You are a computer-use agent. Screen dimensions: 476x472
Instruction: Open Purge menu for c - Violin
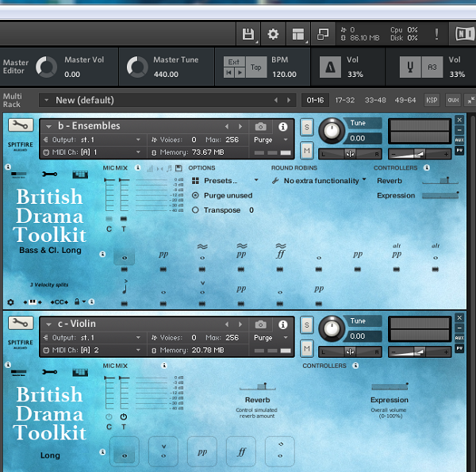pyautogui.click(x=271, y=337)
